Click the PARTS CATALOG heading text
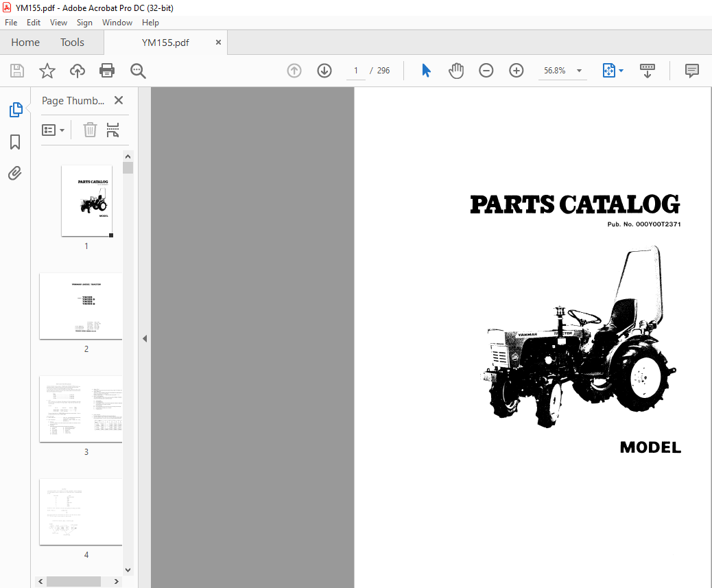This screenshot has height=588, width=712. click(x=575, y=204)
